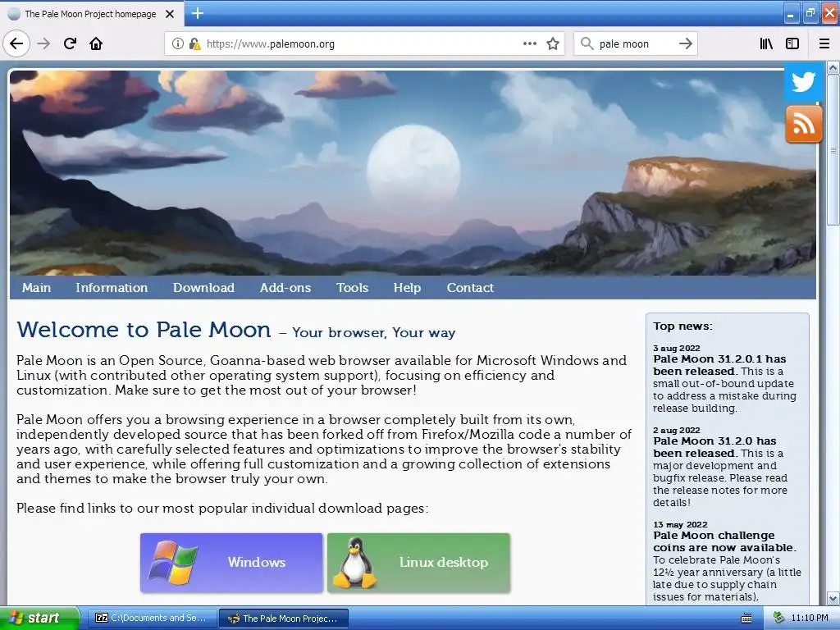Screen dimensions: 840x630
Task: Click the forward navigation arrow
Action: [x=43, y=43]
